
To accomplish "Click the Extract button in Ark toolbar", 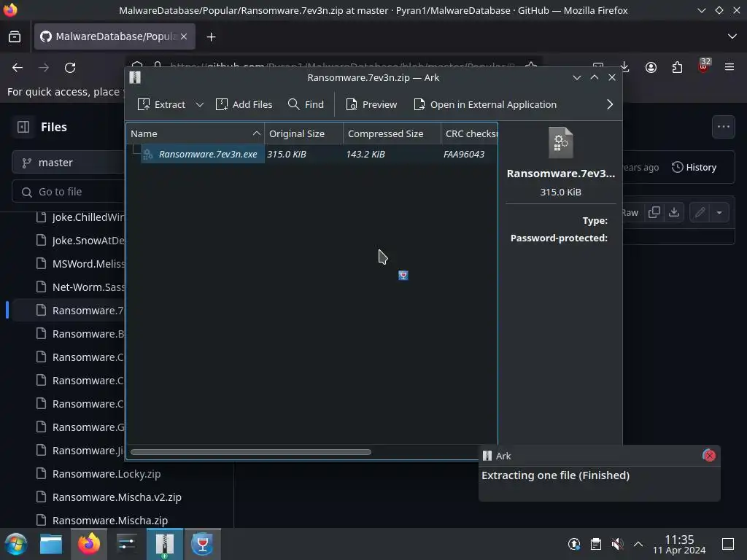I will point(161,104).
